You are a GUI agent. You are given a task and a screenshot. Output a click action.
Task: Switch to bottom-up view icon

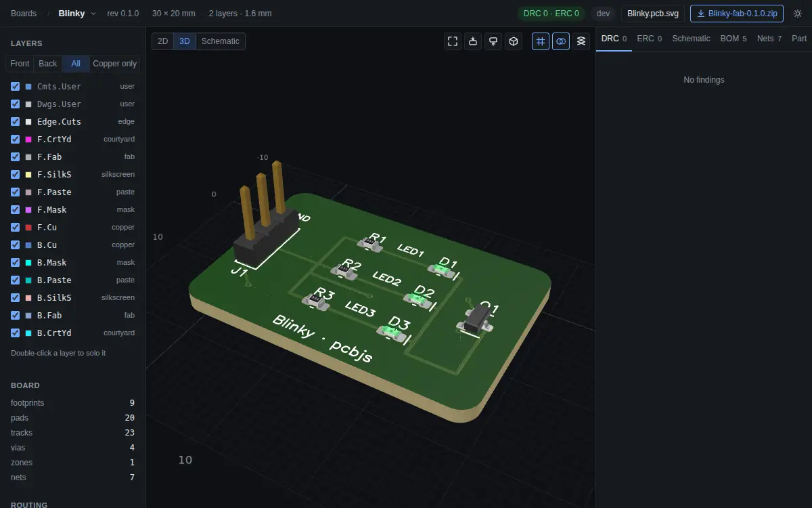coord(493,41)
